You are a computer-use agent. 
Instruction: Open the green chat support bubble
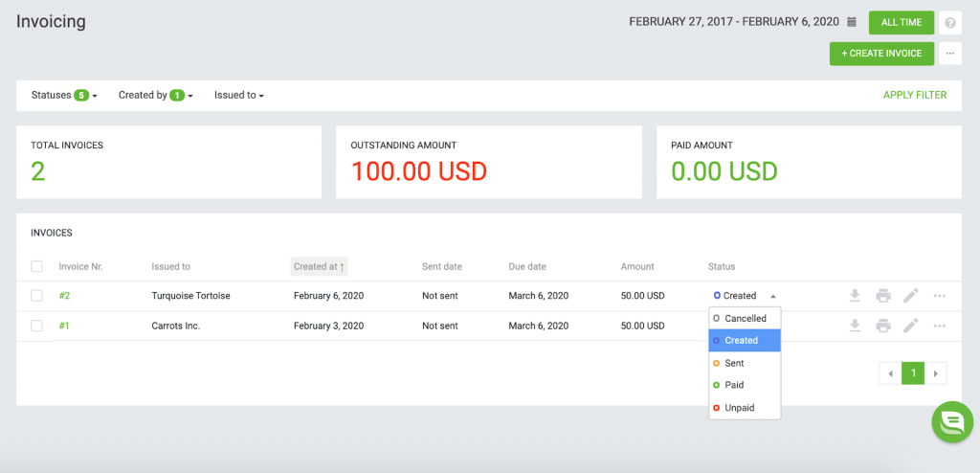(952, 421)
